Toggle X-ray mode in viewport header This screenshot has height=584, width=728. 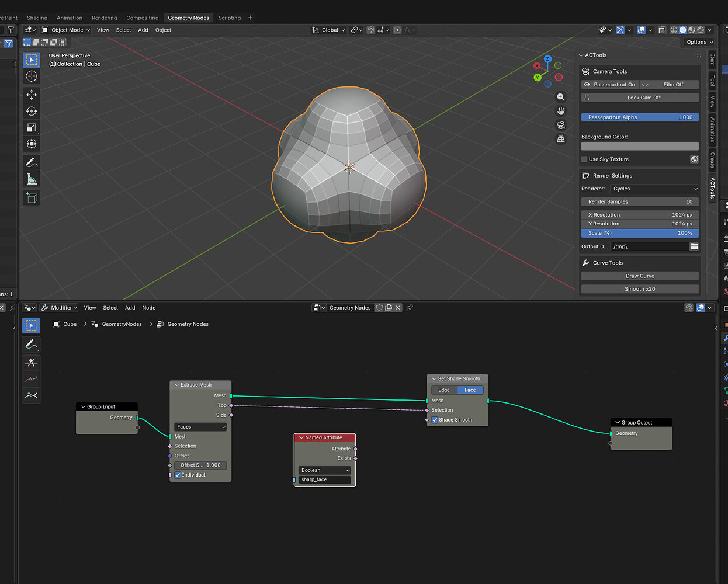(662, 30)
